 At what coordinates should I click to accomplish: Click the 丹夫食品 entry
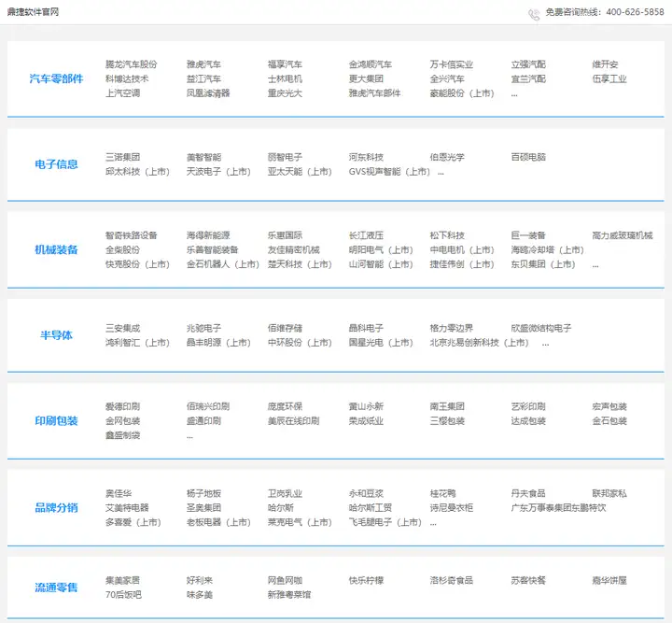point(528,493)
